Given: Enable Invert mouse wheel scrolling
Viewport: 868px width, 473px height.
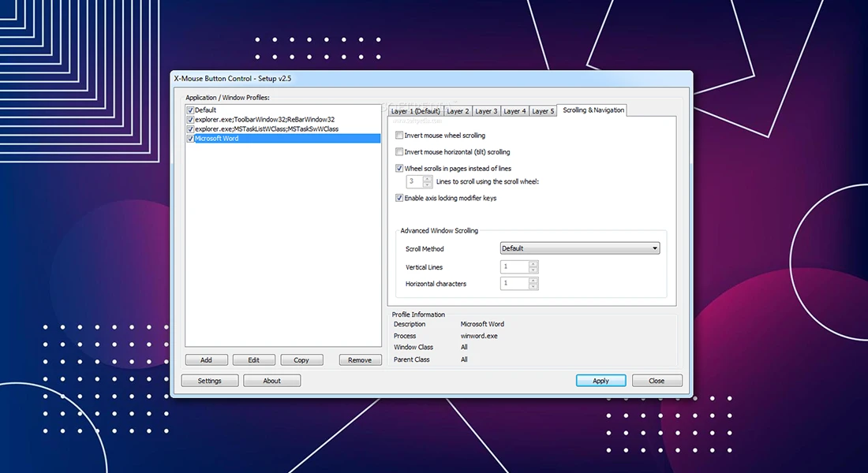Looking at the screenshot, I should (x=399, y=135).
